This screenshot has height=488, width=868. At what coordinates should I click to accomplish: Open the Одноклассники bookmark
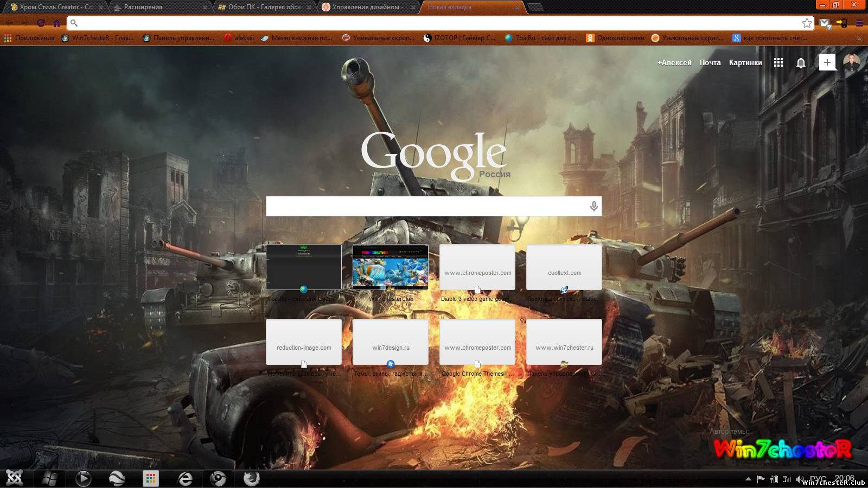615,38
